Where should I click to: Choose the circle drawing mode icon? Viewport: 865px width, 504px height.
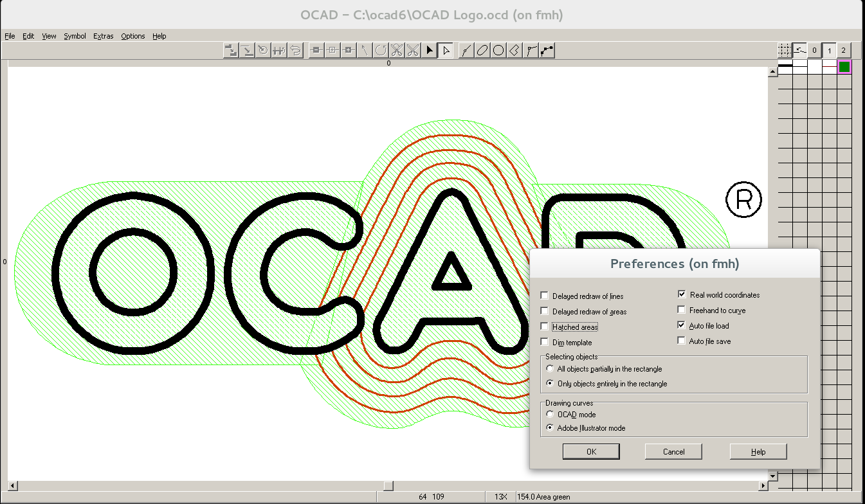tap(498, 50)
